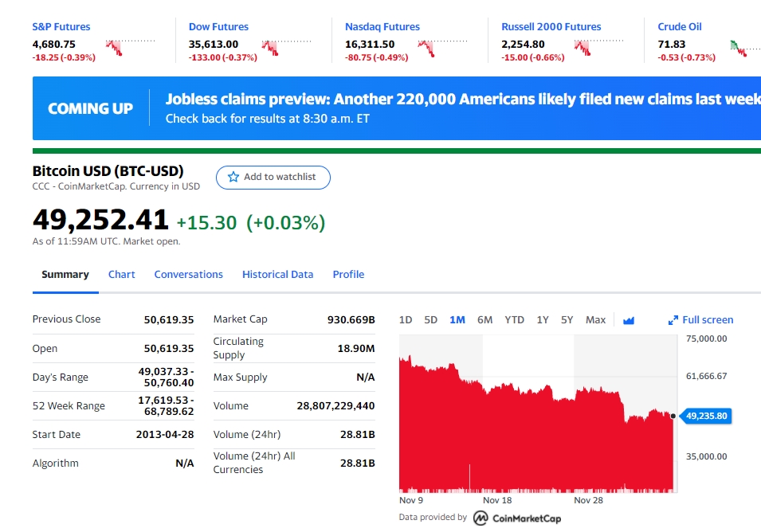Open the Profile tab
Viewport: 761px width, 532px height.
pyautogui.click(x=348, y=275)
